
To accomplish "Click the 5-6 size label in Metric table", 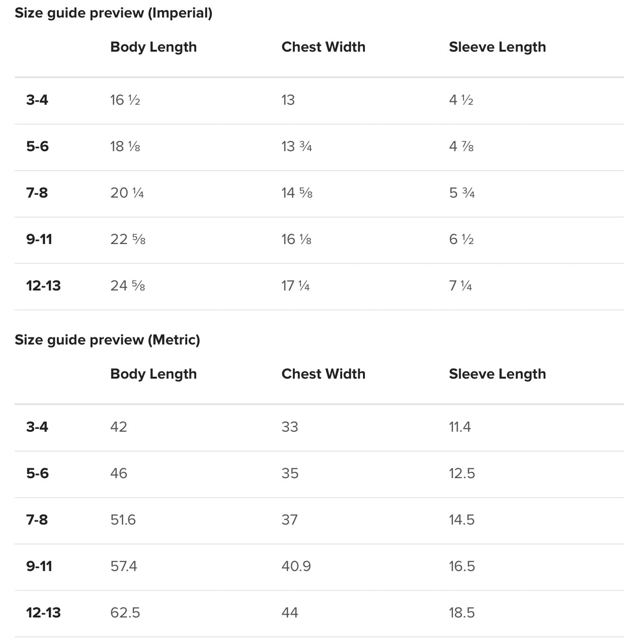I will tap(37, 473).
